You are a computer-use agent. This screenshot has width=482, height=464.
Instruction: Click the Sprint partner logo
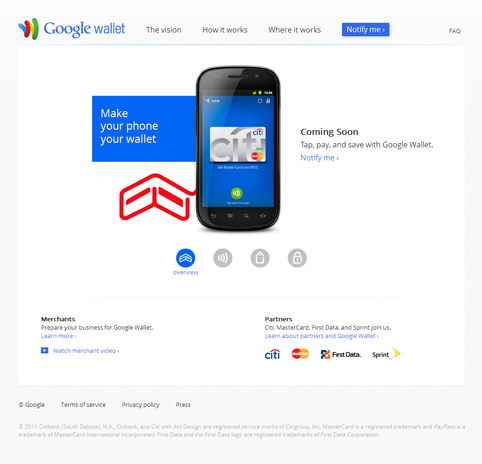(x=386, y=353)
